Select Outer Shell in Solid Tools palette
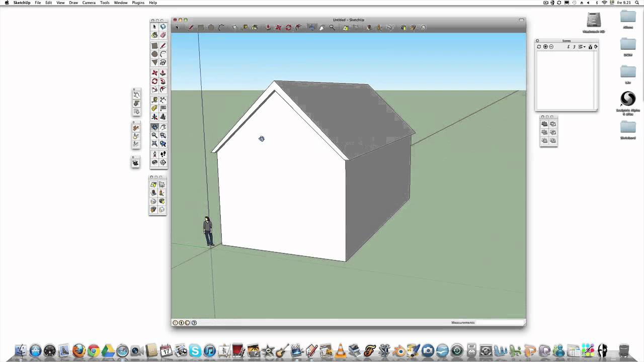 544,124
